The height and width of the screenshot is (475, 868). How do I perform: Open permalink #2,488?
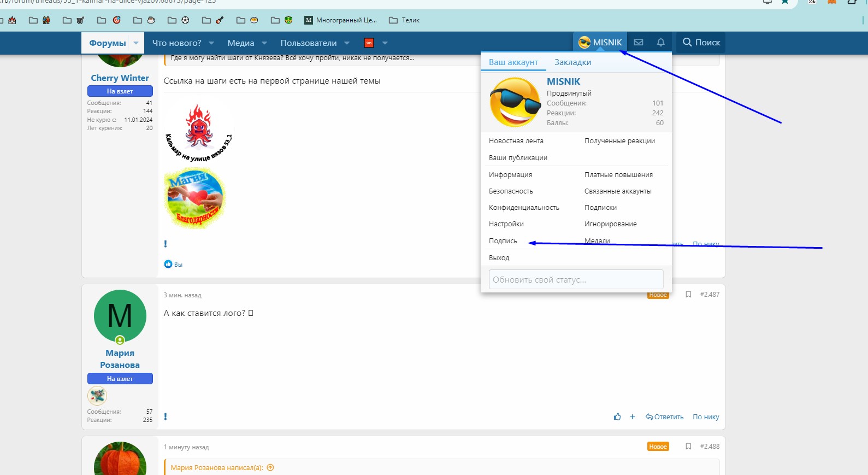click(x=710, y=446)
